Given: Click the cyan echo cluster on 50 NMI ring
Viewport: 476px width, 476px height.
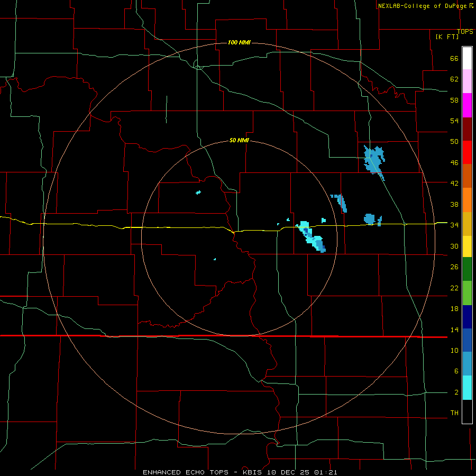Looking at the screenshot, I should [x=312, y=237].
